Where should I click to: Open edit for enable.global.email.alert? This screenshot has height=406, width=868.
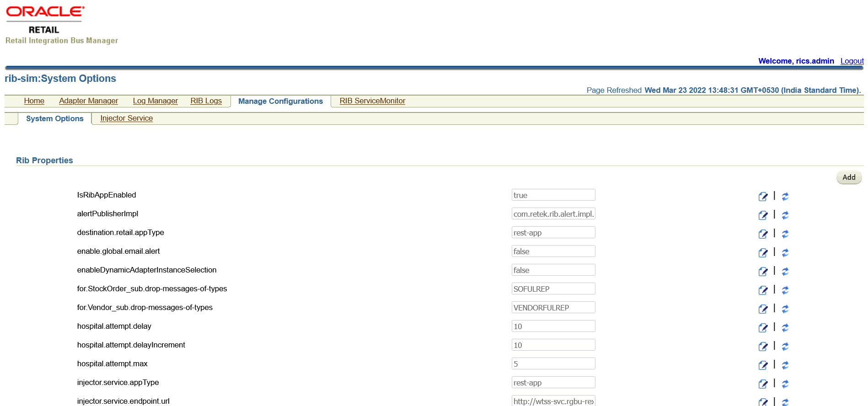pos(763,253)
